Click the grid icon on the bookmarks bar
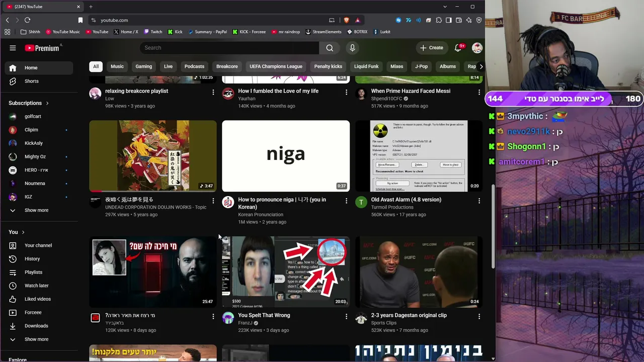The height and width of the screenshot is (362, 644). (7, 32)
